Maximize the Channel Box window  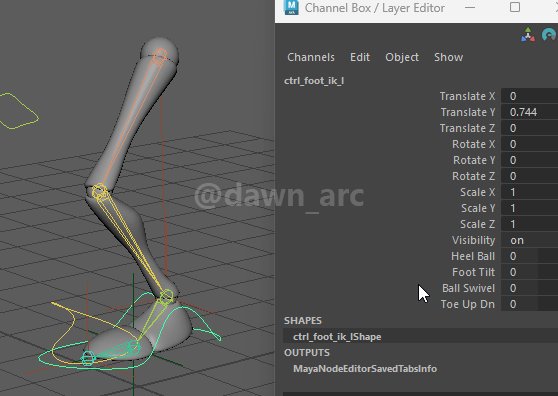tap(515, 7)
